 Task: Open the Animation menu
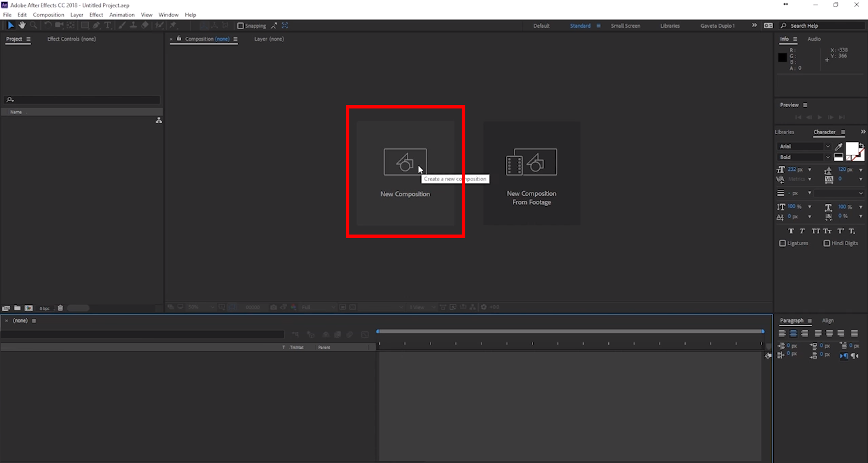[122, 15]
